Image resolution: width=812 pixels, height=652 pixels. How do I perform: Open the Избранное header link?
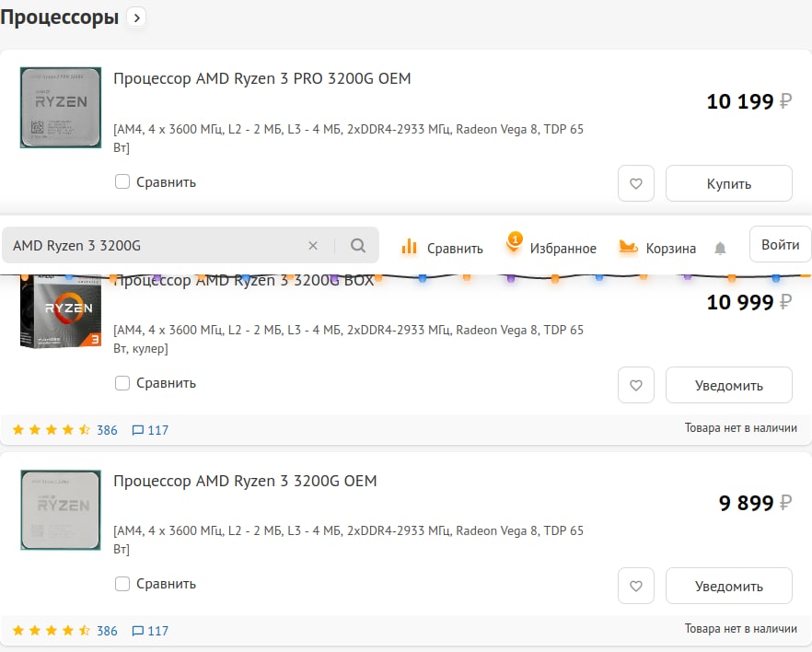pos(563,249)
